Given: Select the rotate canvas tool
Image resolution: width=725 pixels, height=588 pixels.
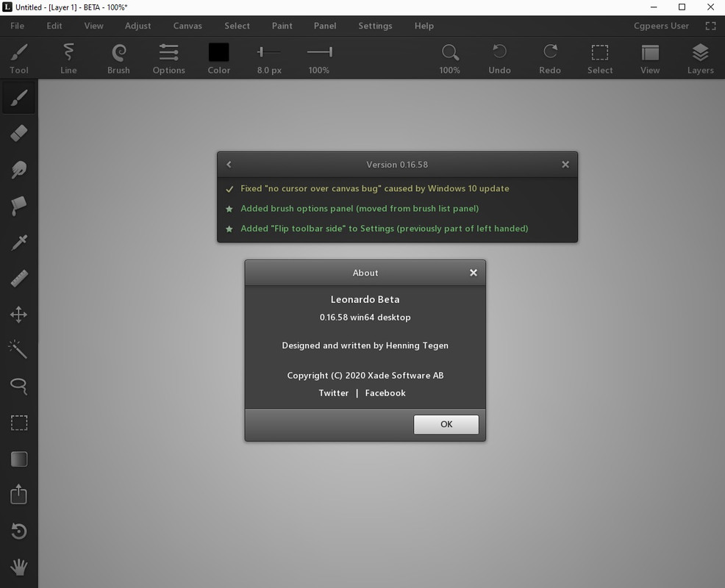Looking at the screenshot, I should pyautogui.click(x=19, y=531).
